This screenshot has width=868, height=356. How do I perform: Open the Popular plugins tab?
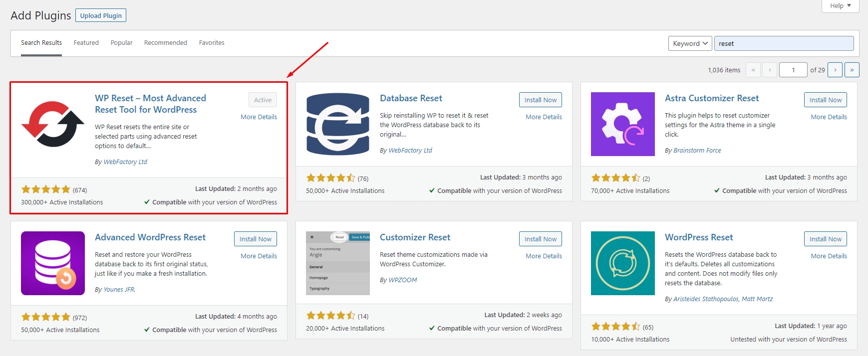(121, 43)
